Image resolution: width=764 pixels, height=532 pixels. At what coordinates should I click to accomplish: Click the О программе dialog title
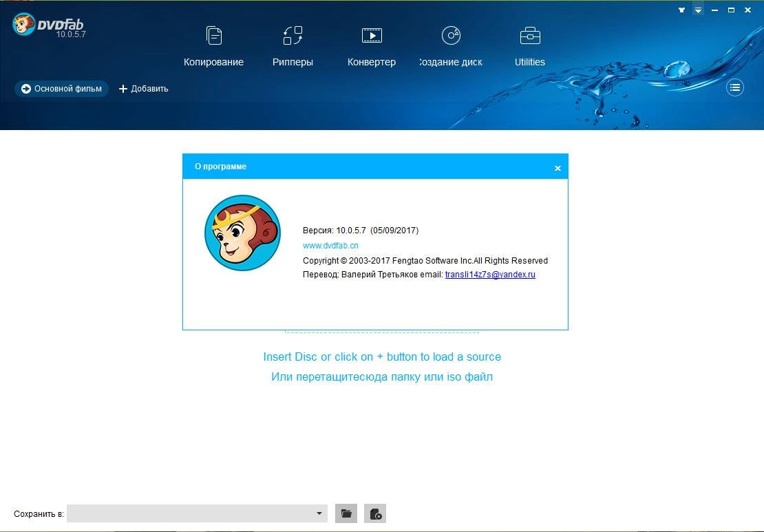pyautogui.click(x=221, y=166)
